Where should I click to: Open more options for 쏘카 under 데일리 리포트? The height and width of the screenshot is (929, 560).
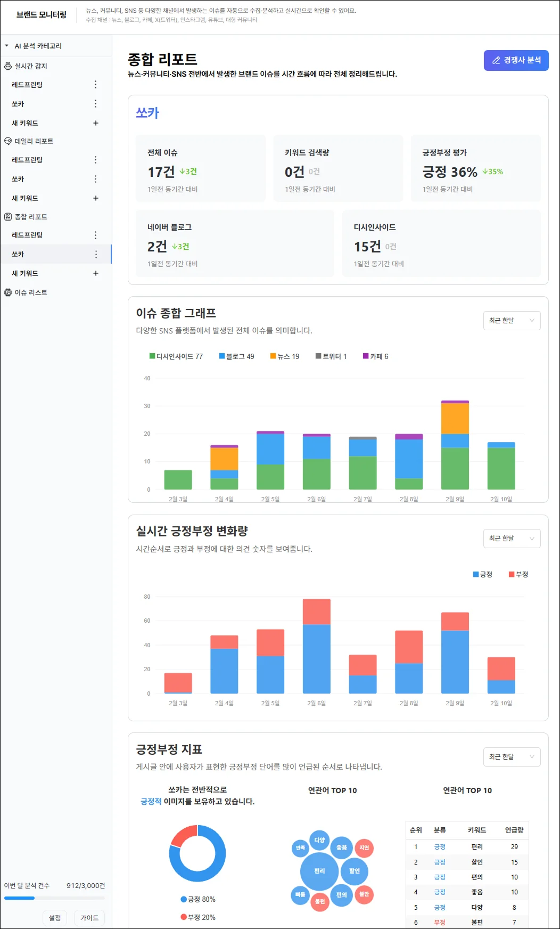click(x=96, y=179)
